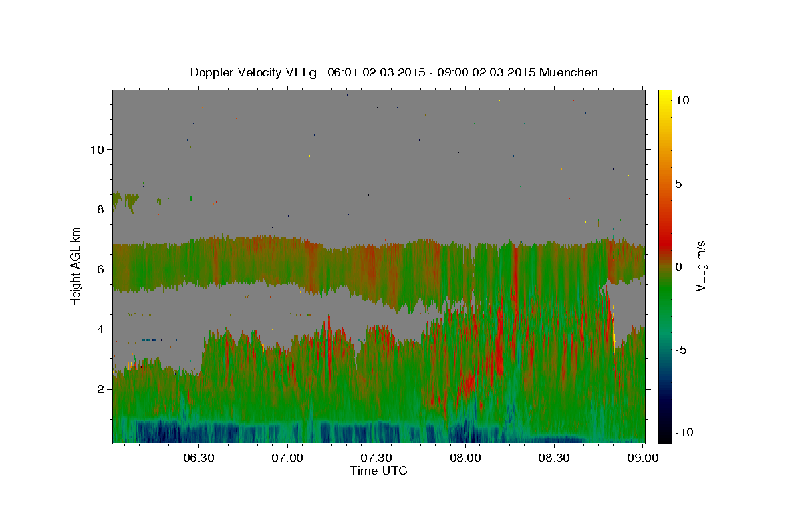Screen dimensions: 798x532
Task: Click the x-axis tick label 06:30
Action: 198,458
